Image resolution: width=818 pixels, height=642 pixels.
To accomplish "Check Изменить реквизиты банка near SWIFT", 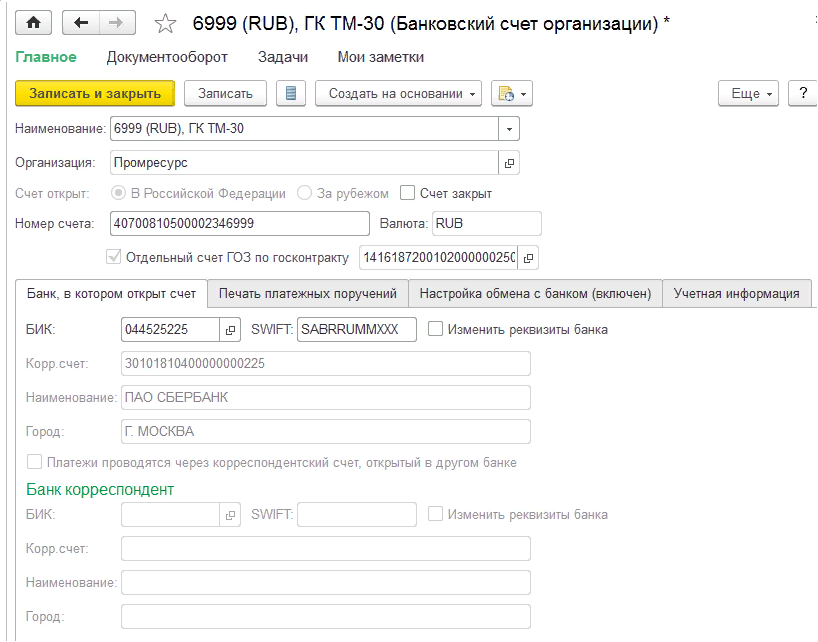I will (435, 329).
